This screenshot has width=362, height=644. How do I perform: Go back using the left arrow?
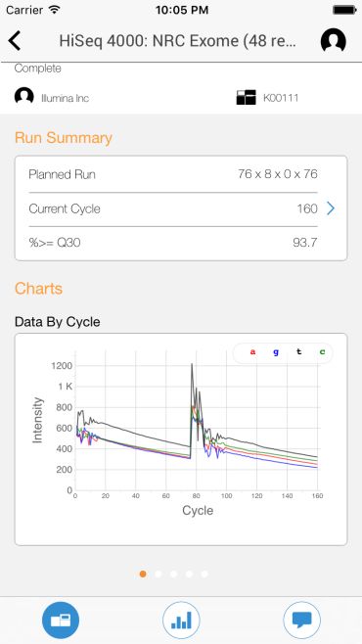(15, 41)
